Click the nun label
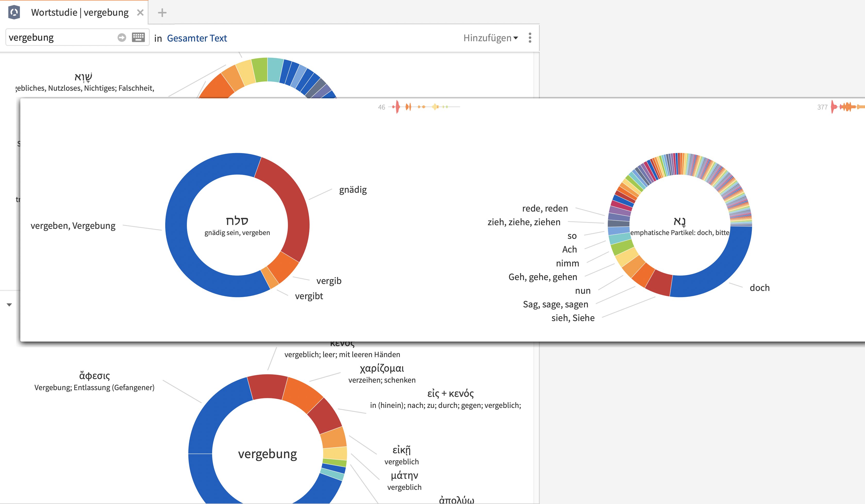The width and height of the screenshot is (865, 504). click(x=583, y=291)
